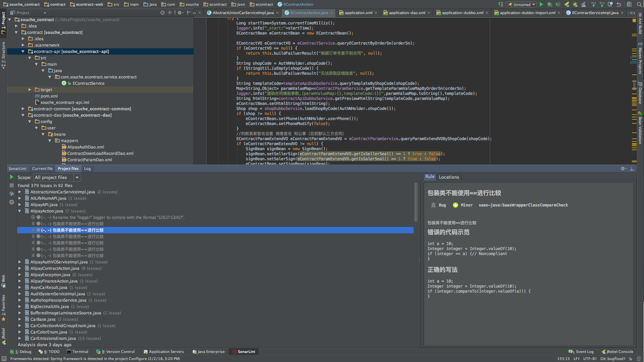The image size is (644, 362).
Task: Click the JRebel run rocket icon
Action: point(567,4)
